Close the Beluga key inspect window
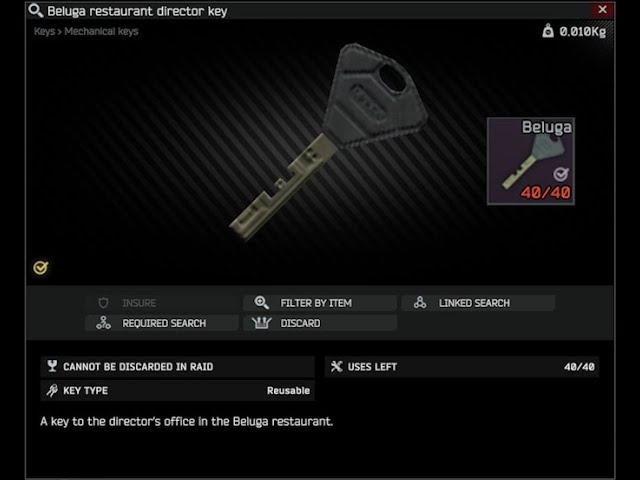This screenshot has height=480, width=640. pyautogui.click(x=602, y=10)
